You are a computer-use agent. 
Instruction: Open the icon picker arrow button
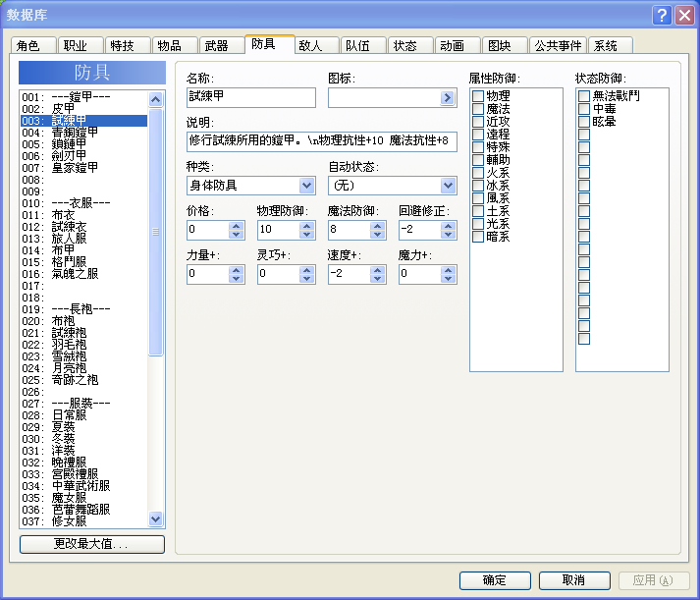pos(447,98)
